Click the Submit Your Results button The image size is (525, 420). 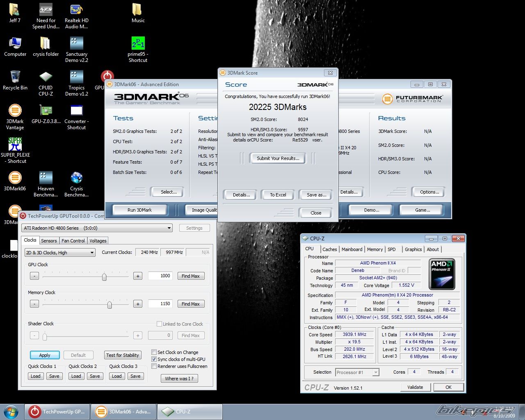click(278, 158)
